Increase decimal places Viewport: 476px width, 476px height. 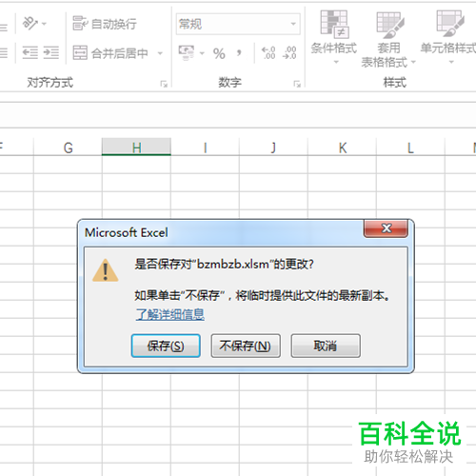[268, 52]
